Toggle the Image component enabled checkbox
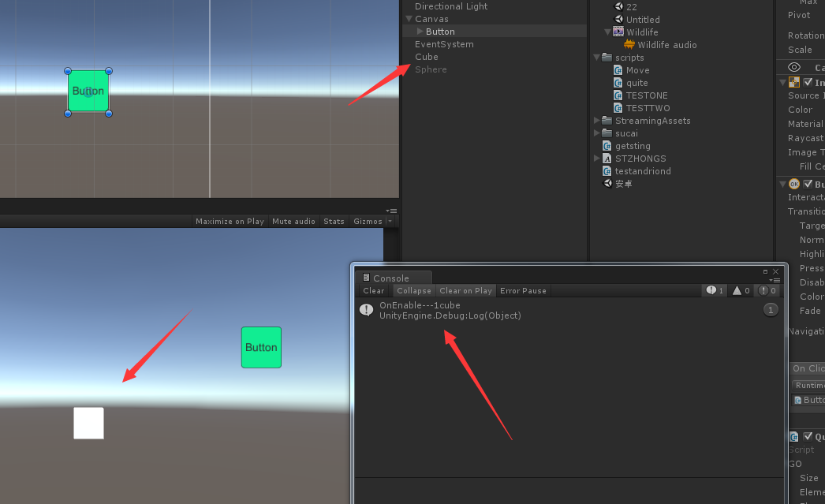Image resolution: width=825 pixels, height=504 pixels. 808,82
